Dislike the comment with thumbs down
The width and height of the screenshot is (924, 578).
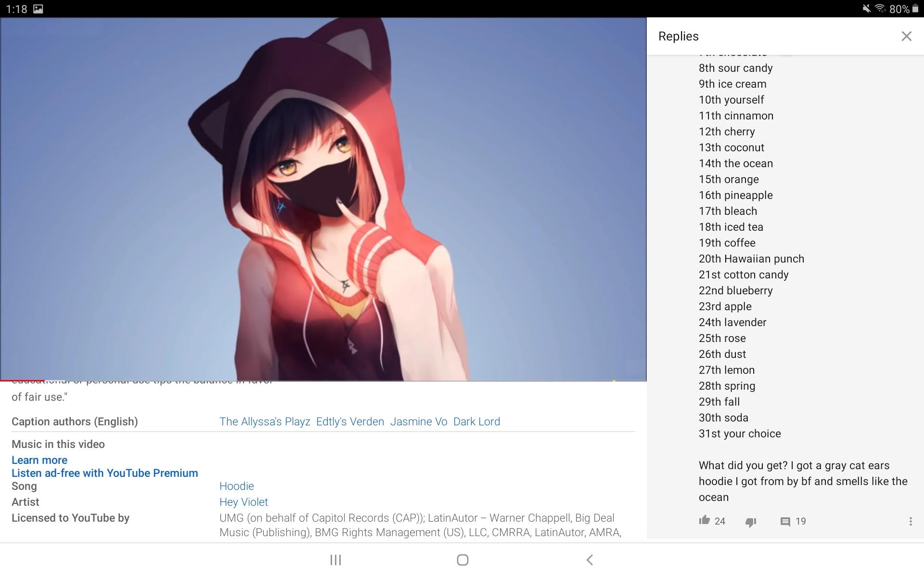[751, 522]
